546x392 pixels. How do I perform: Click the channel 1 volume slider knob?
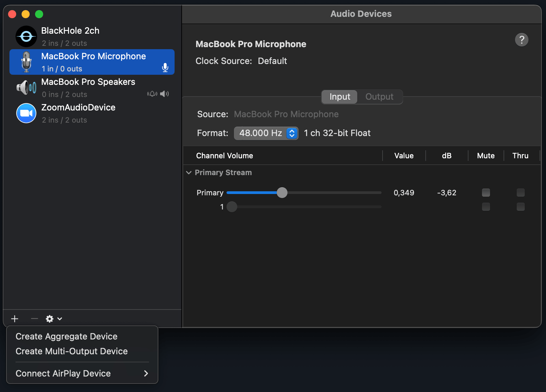tap(232, 207)
